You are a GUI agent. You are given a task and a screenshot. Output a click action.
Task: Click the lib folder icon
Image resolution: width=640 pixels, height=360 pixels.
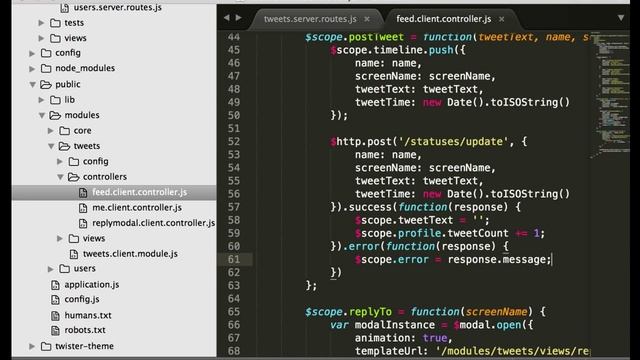pyautogui.click(x=55, y=100)
